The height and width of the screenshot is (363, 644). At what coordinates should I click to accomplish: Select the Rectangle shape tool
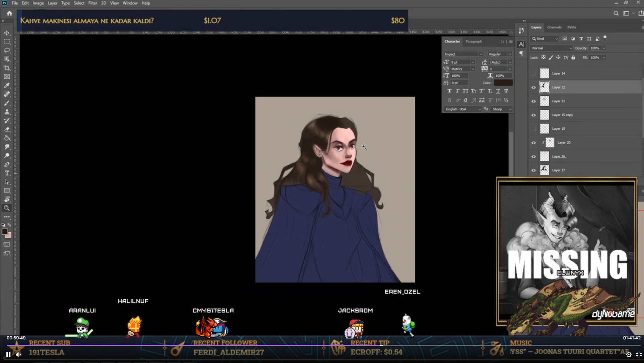[x=7, y=190]
